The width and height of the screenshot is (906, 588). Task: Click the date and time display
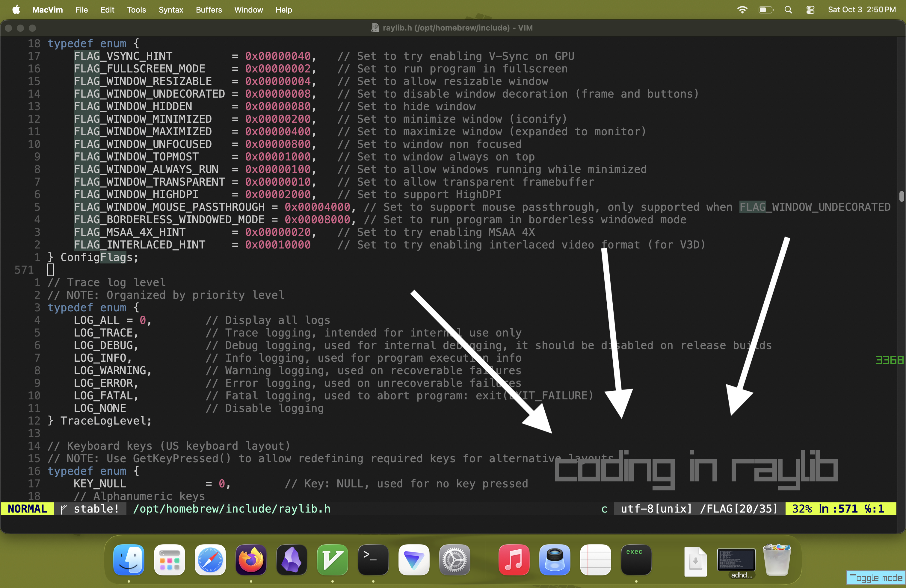pos(862,10)
